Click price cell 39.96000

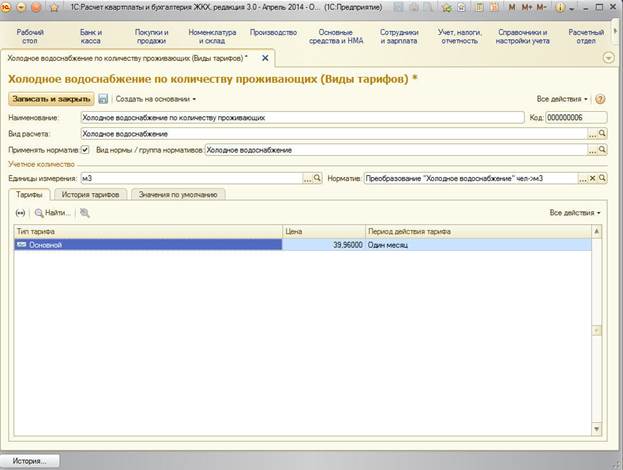324,245
